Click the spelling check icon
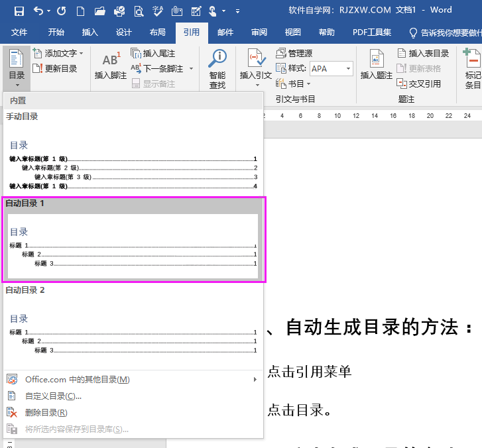 (158, 11)
